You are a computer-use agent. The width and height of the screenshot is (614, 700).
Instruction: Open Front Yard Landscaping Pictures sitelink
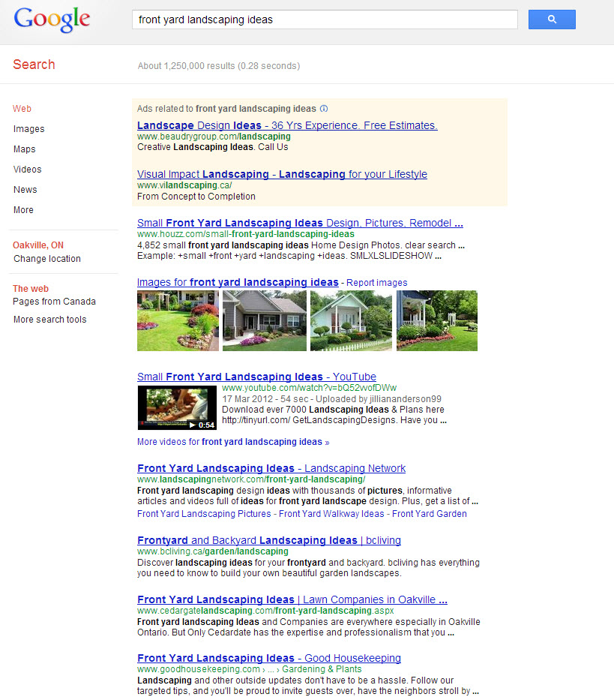204,514
